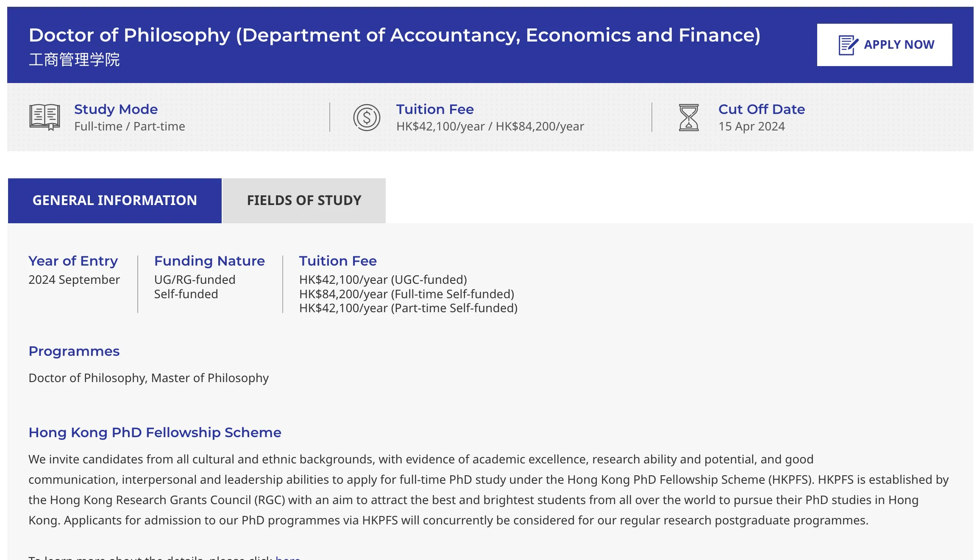Click the Full-time / Part-time text
Screen dimensions: 974x560
129,126
